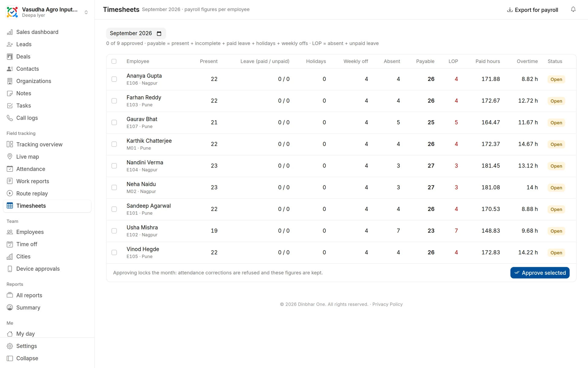The image size is (588, 368).
Task: Click the calendar icon in the month field
Action: pyautogui.click(x=159, y=33)
